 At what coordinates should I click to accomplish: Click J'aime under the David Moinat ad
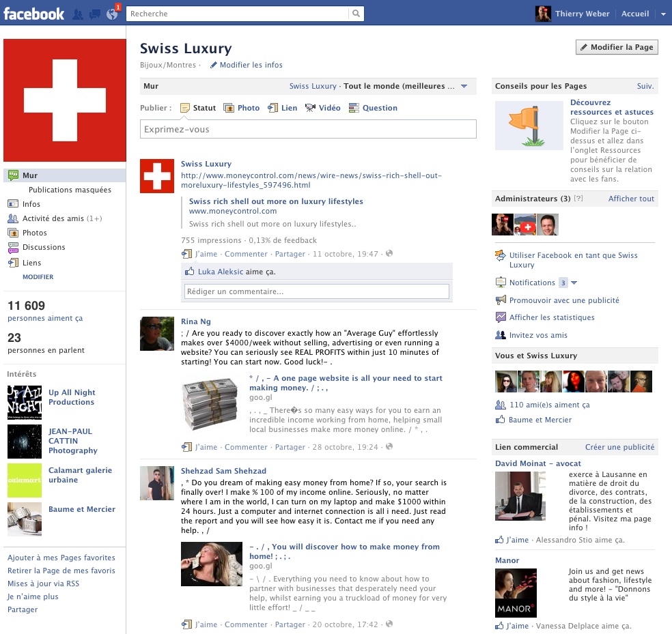pos(517,541)
